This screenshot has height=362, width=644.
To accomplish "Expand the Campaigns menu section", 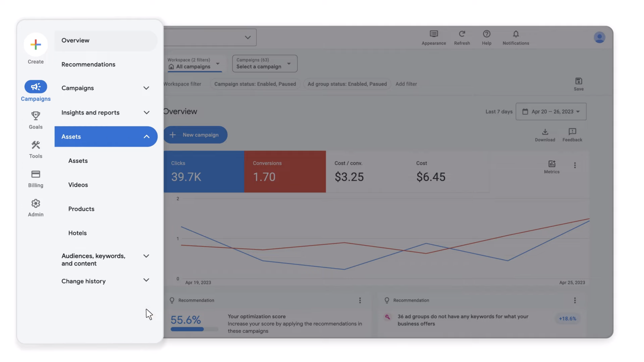I will (146, 88).
